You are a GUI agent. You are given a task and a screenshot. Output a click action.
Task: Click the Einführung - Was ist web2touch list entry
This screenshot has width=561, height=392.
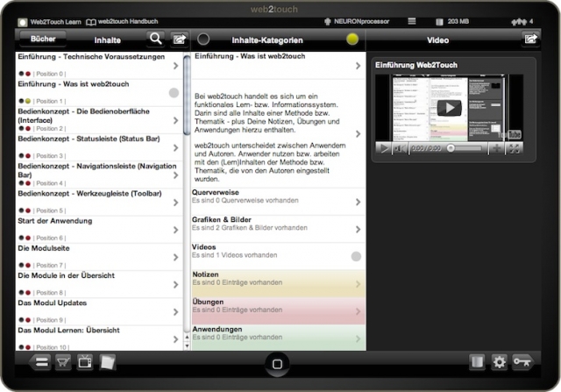point(99,93)
